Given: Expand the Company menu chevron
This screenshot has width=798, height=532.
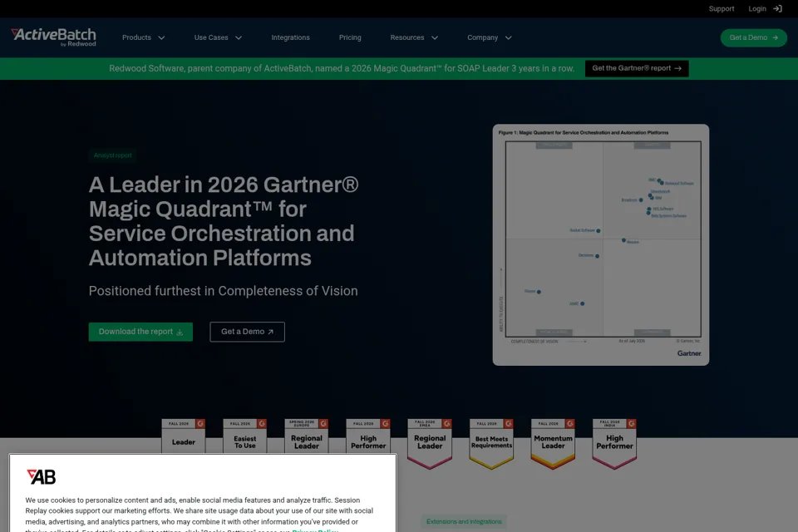Looking at the screenshot, I should 508,37.
